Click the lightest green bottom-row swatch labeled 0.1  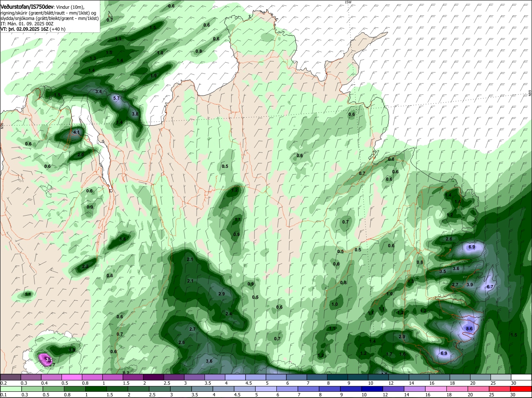[x=10, y=388]
